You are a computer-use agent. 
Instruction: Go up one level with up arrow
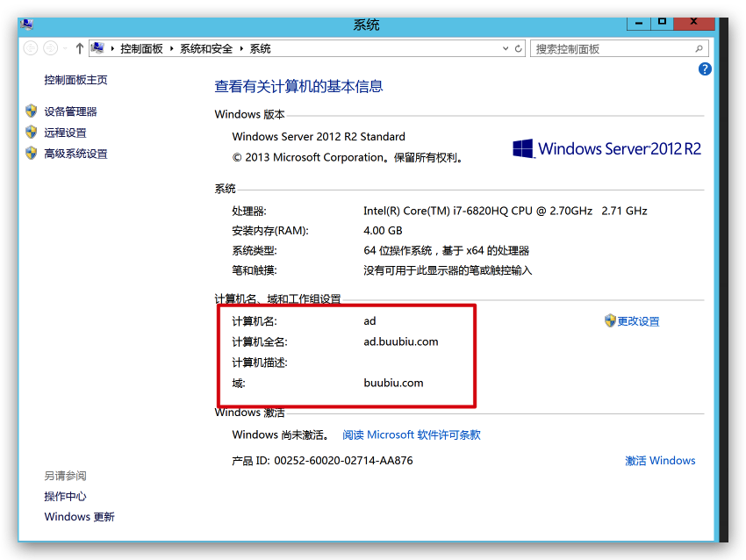[79, 49]
